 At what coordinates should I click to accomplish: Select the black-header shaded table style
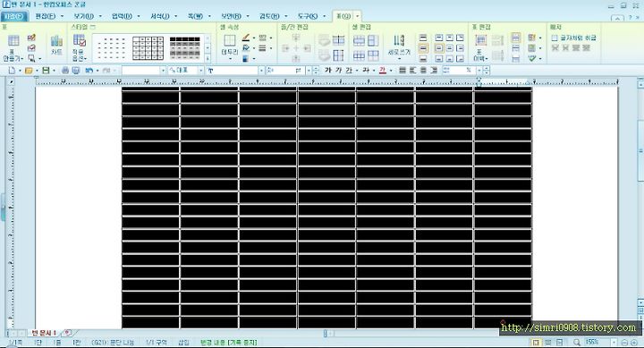(185, 48)
